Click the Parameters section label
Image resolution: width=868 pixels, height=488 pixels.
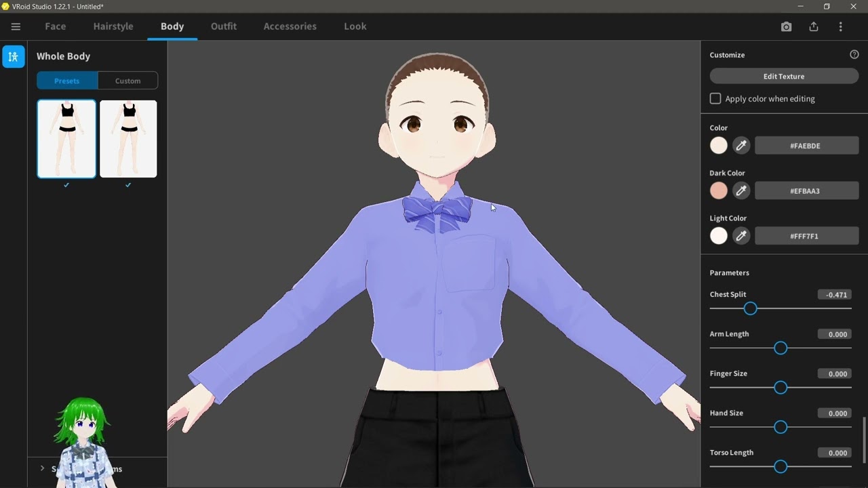click(730, 272)
